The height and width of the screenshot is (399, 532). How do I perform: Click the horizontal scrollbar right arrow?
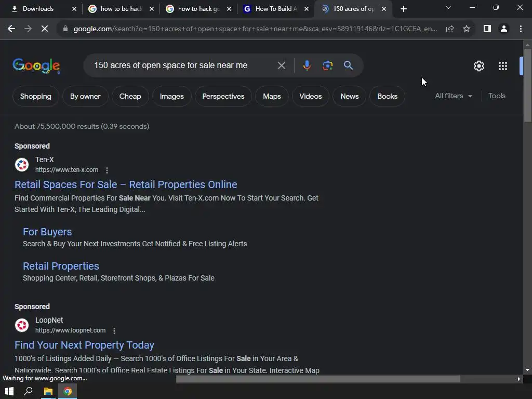click(x=519, y=379)
